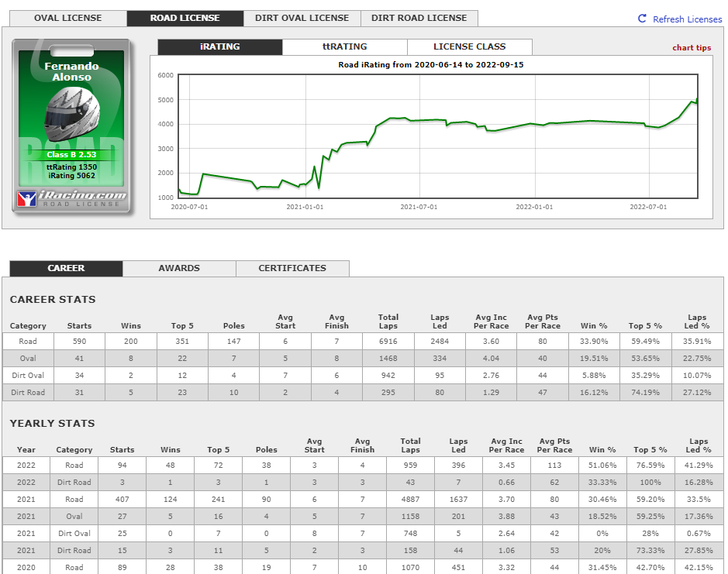Click the 6916 total laps value
Screen dimensions: 728x574
click(x=388, y=342)
